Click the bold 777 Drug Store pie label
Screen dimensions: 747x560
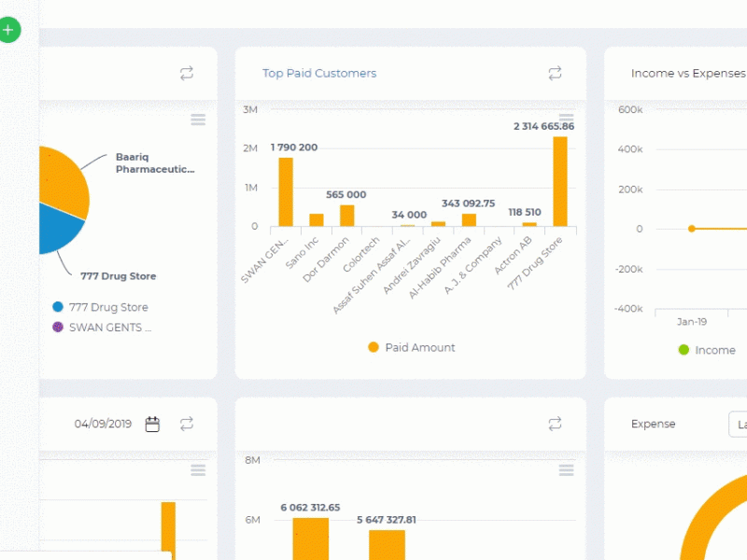[x=119, y=276]
